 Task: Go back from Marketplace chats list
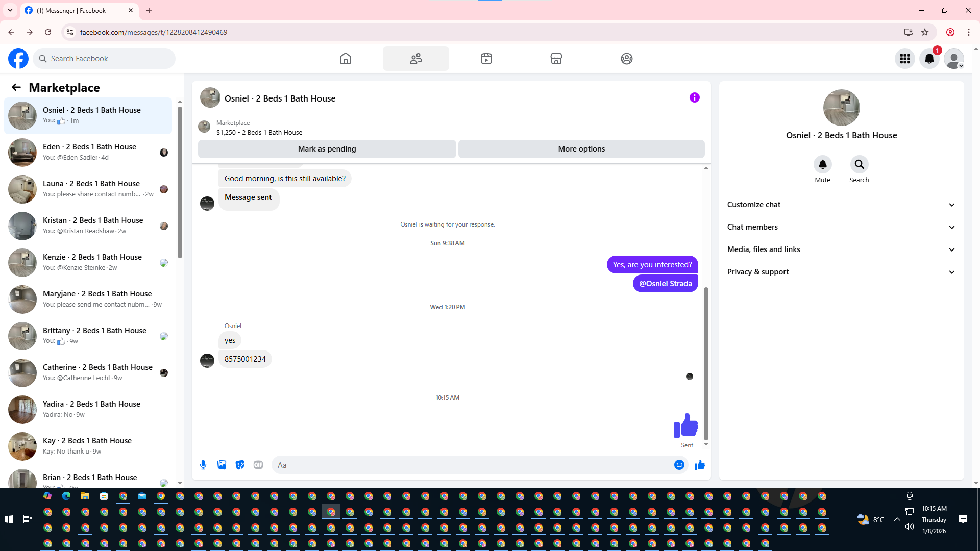(16, 87)
